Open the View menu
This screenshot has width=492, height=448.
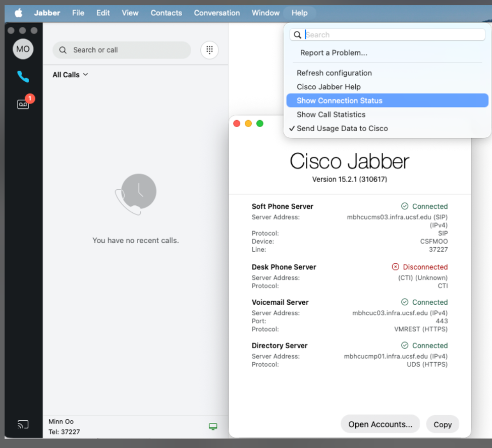[x=130, y=13]
